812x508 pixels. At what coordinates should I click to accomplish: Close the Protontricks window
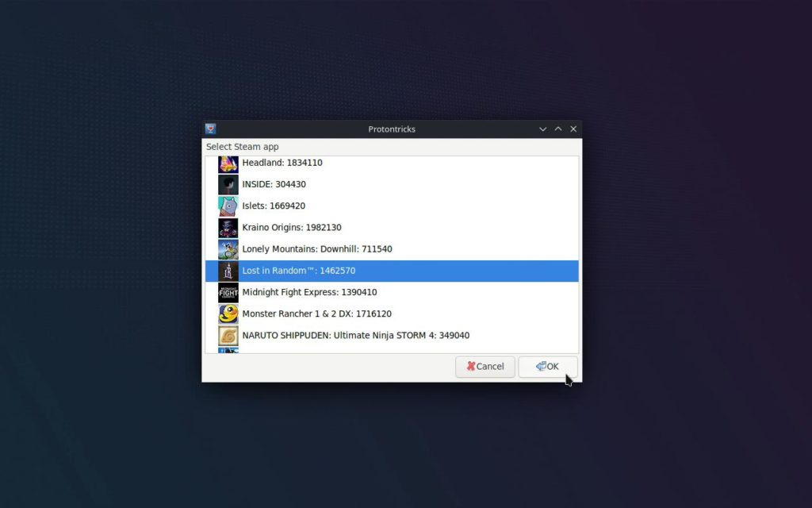[573, 129]
